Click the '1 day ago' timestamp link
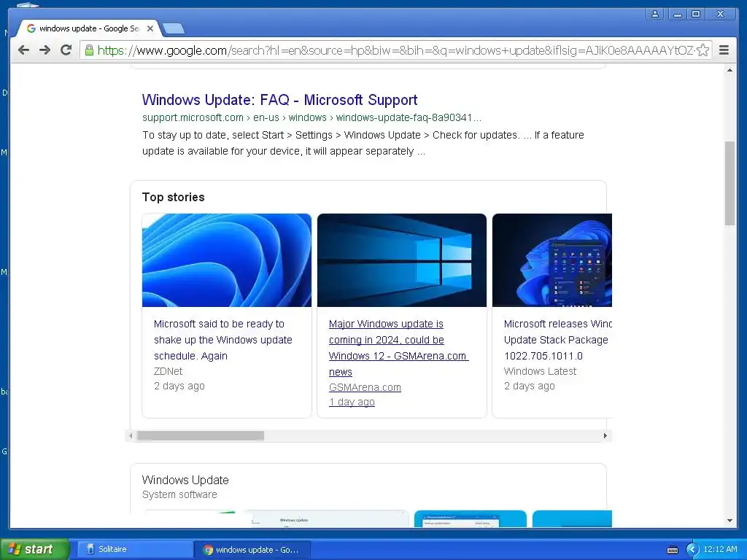 tap(352, 402)
